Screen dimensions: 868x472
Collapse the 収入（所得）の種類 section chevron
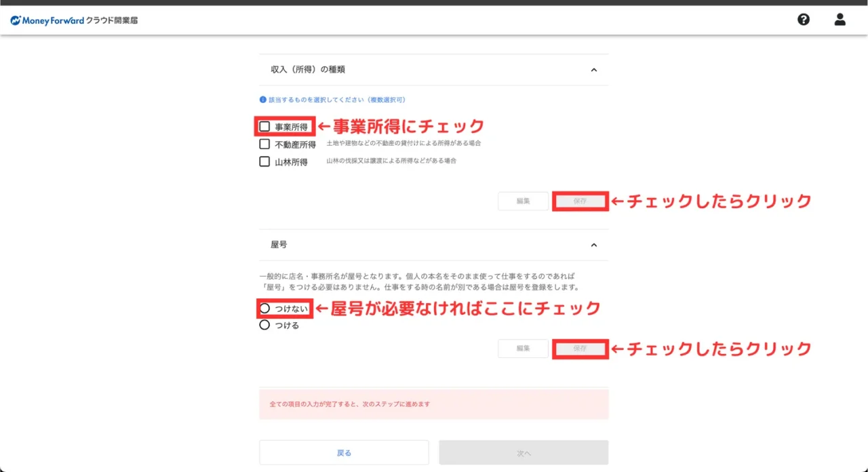594,70
